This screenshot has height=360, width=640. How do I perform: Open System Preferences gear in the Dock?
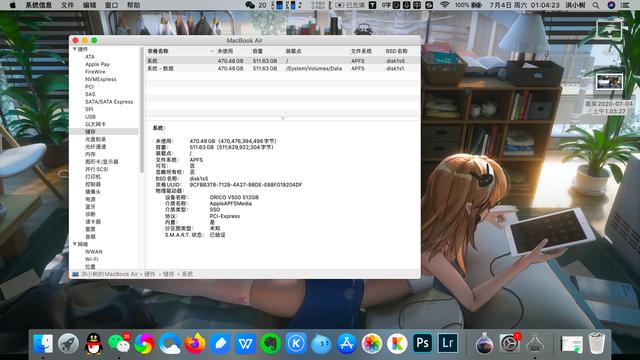509,343
